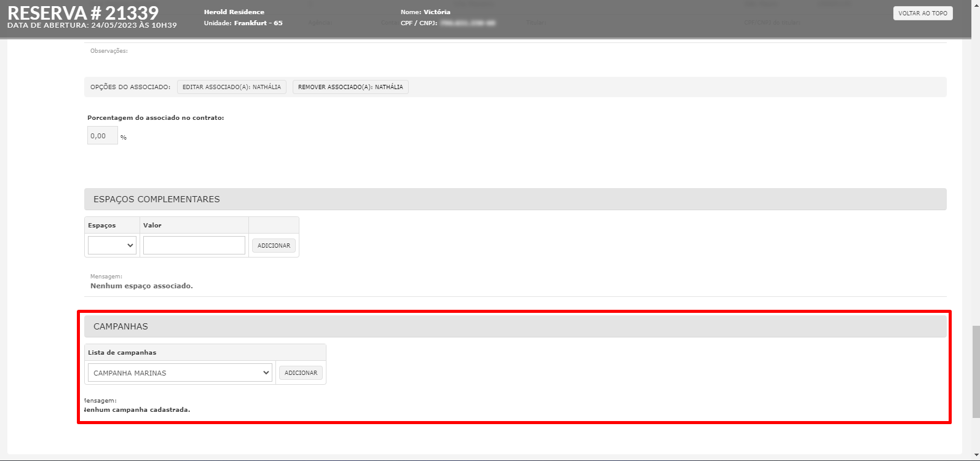The height and width of the screenshot is (461, 980).
Task: Click the Reserva # 21339 title
Action: tap(83, 12)
